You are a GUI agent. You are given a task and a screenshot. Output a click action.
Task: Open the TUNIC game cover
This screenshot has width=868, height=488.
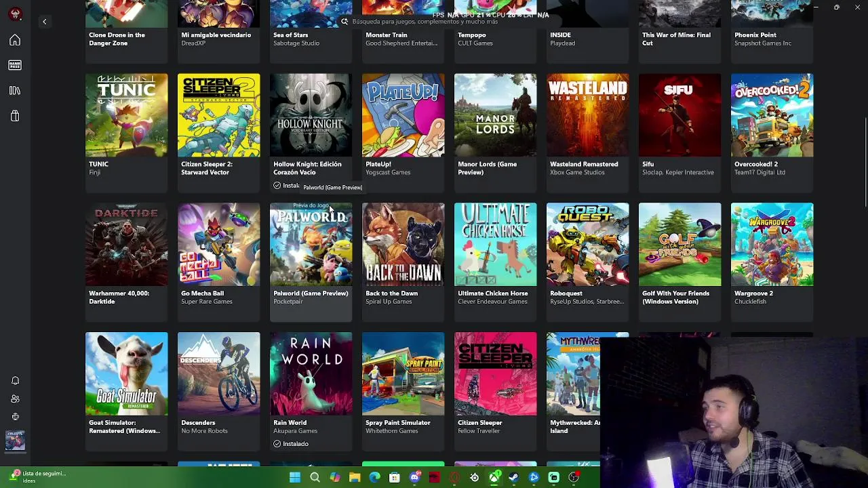tap(126, 115)
